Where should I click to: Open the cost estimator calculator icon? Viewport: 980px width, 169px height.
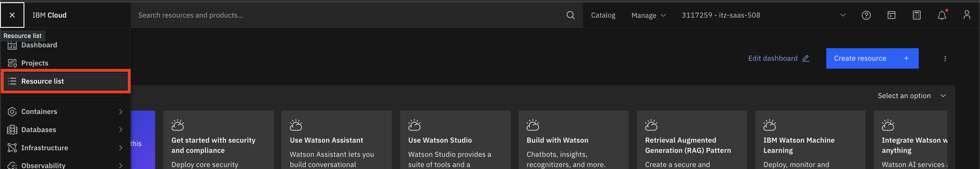tap(916, 15)
